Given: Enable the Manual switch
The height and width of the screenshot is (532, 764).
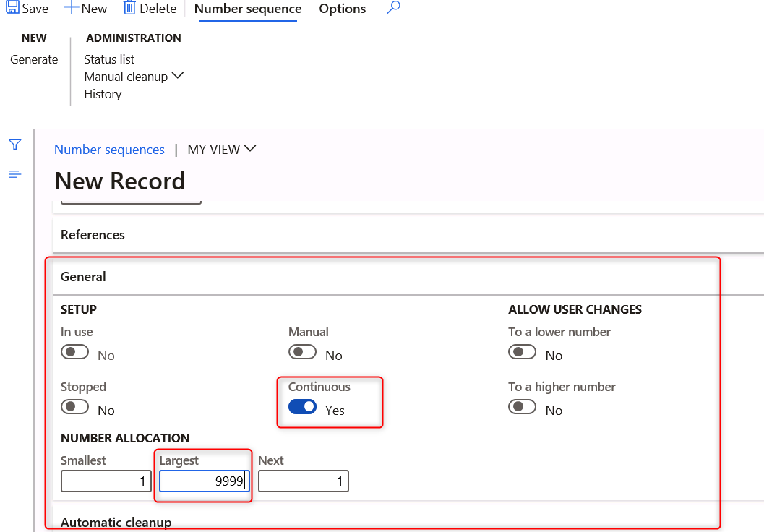Looking at the screenshot, I should (x=302, y=351).
